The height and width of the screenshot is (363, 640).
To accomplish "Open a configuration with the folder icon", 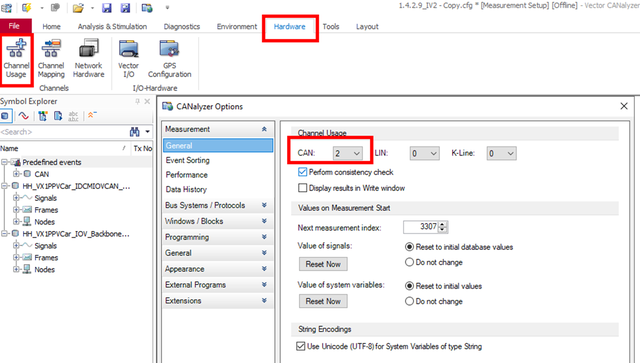I will click(x=78, y=7).
